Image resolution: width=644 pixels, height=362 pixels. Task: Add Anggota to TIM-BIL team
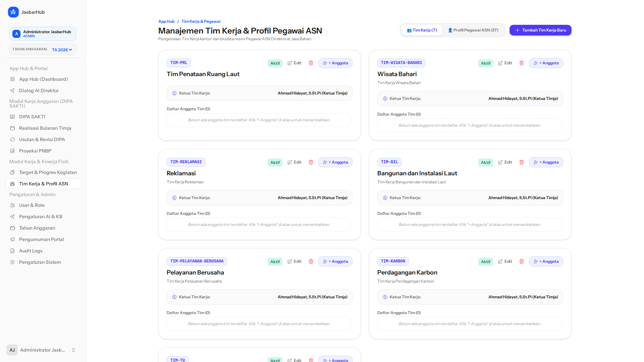point(546,162)
